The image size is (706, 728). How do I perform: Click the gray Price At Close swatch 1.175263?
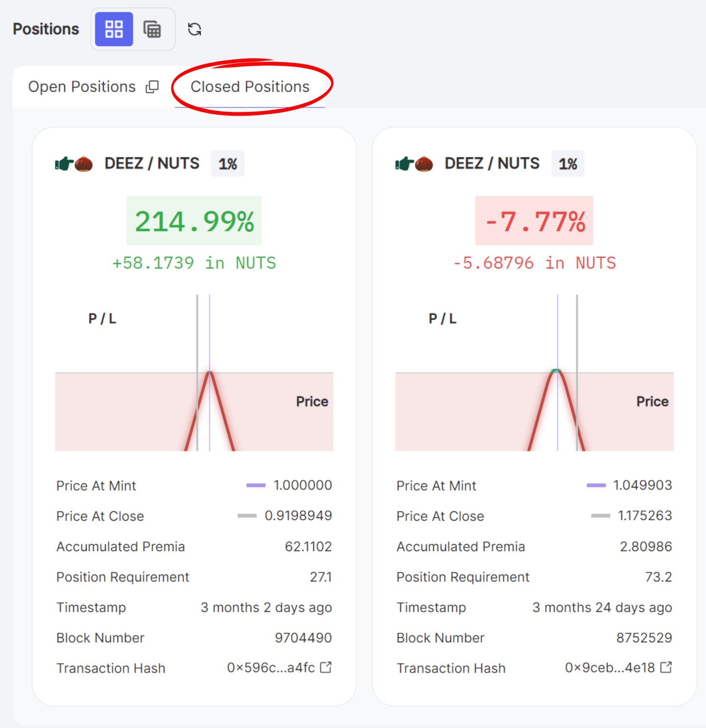tap(600, 516)
